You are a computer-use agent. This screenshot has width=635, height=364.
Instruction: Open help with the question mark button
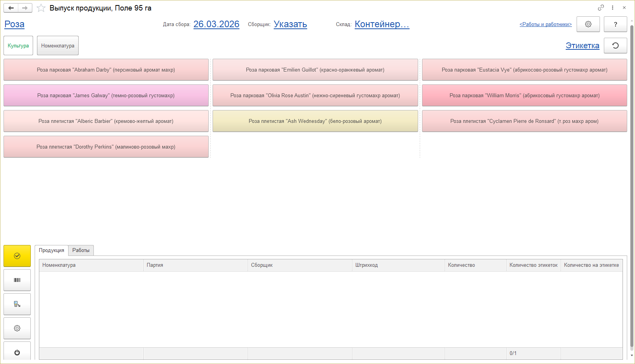[x=616, y=24]
